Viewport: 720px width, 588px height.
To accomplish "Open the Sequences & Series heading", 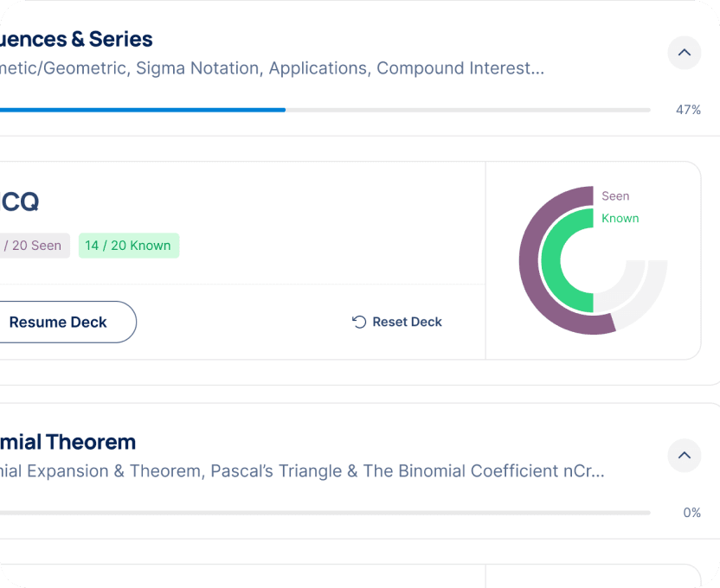I will click(76, 39).
